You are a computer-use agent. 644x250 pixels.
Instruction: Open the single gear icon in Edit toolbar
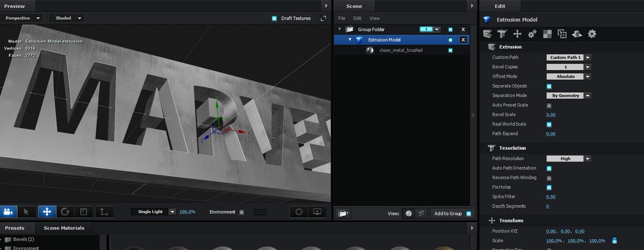pyautogui.click(x=592, y=34)
